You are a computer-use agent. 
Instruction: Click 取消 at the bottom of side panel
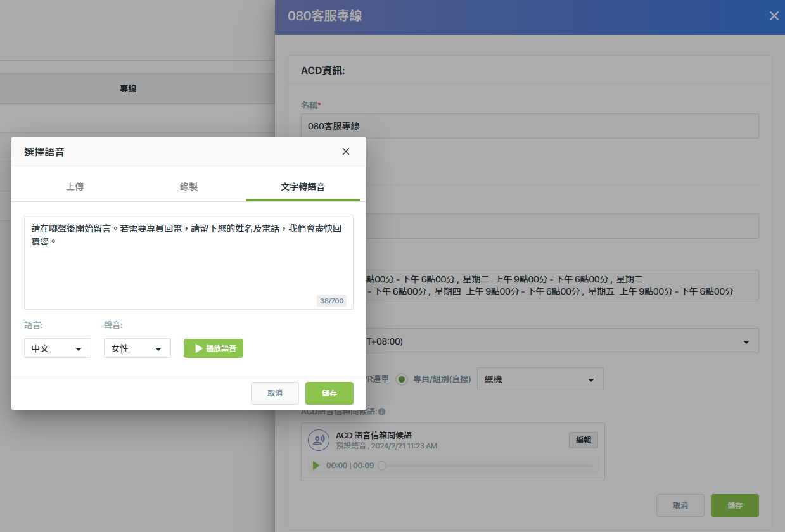(680, 505)
